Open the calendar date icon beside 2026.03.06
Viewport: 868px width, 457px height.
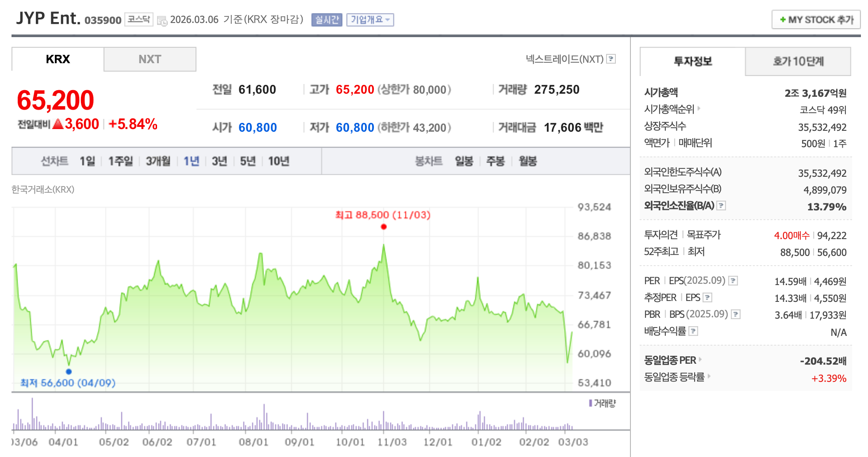coord(162,20)
